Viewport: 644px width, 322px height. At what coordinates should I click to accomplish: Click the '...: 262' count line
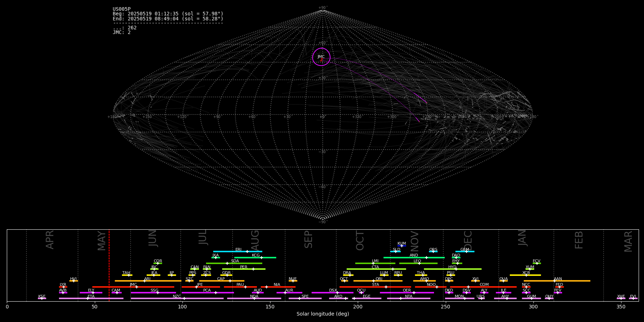[x=125, y=28]
